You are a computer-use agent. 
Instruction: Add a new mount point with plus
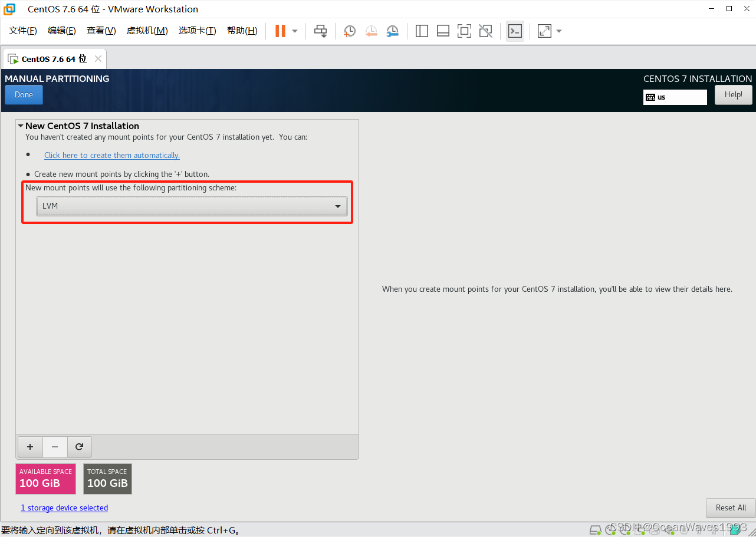pyautogui.click(x=30, y=447)
